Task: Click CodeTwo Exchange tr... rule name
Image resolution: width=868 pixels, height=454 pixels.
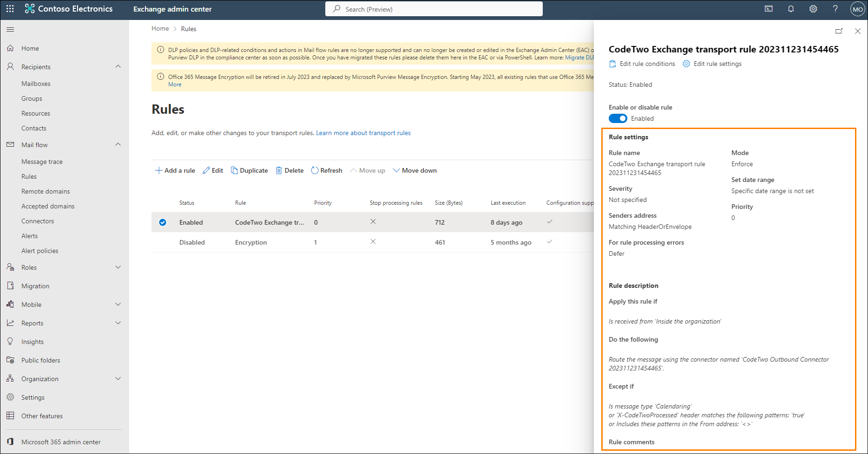Action: click(270, 222)
